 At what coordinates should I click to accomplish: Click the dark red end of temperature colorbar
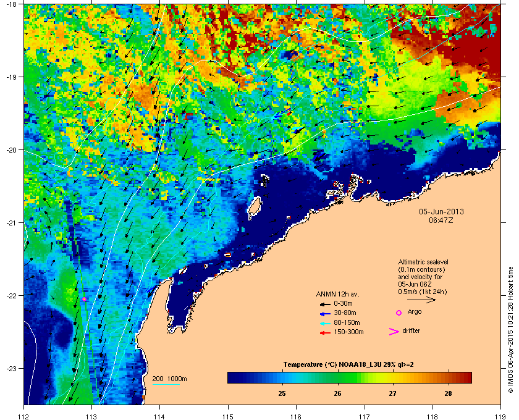(x=466, y=377)
